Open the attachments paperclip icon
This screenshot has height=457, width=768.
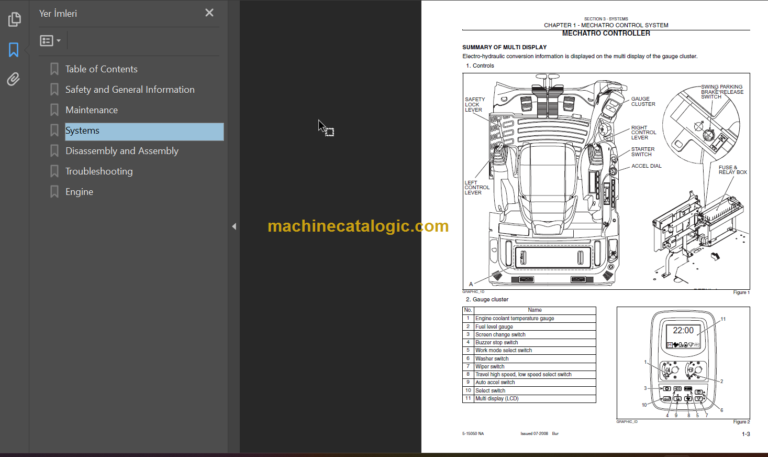[14, 79]
